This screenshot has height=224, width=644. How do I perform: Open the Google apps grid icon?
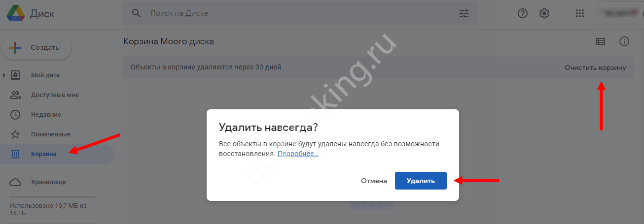click(580, 13)
